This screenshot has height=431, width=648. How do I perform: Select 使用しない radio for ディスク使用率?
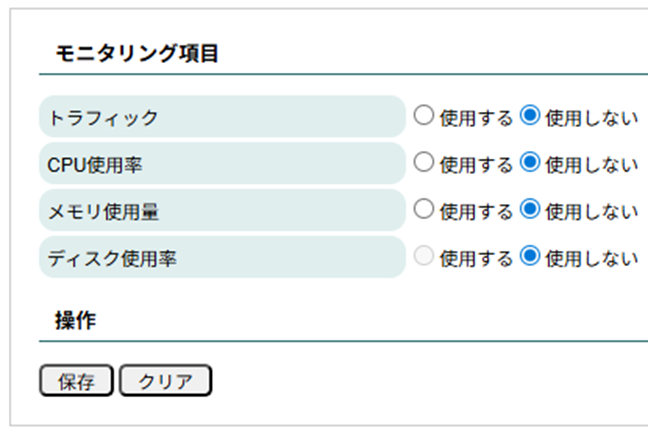[x=530, y=256]
